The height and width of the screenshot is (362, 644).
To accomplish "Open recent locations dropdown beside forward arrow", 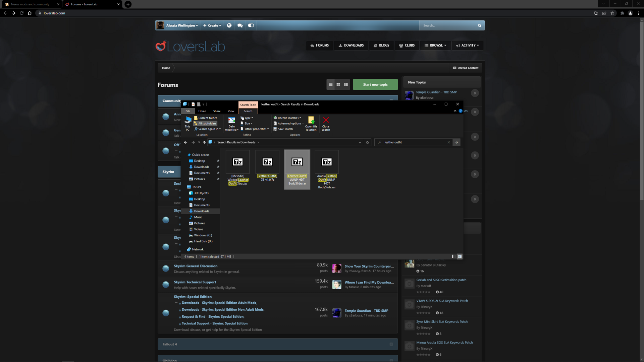I will pyautogui.click(x=199, y=142).
